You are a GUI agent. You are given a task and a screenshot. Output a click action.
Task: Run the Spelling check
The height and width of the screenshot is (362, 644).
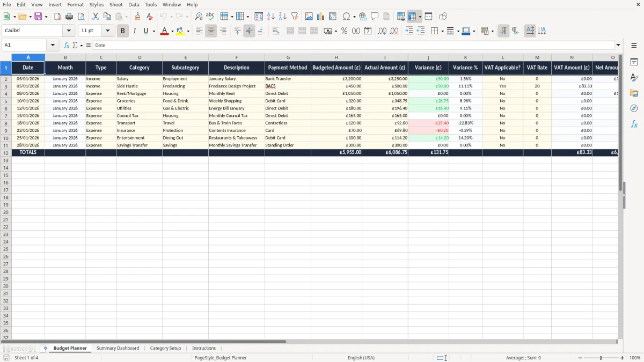[210, 17]
